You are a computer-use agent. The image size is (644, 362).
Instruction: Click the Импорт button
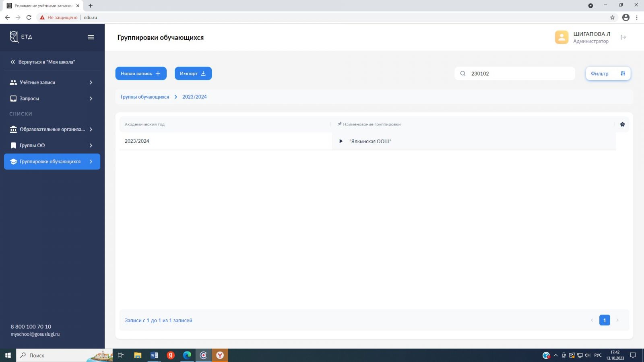click(193, 74)
